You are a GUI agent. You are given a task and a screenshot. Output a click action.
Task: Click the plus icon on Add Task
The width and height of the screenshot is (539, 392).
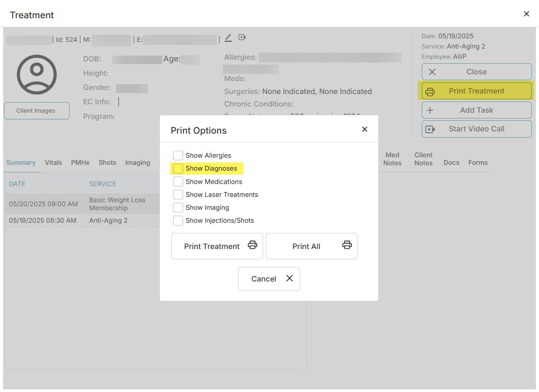pos(430,110)
